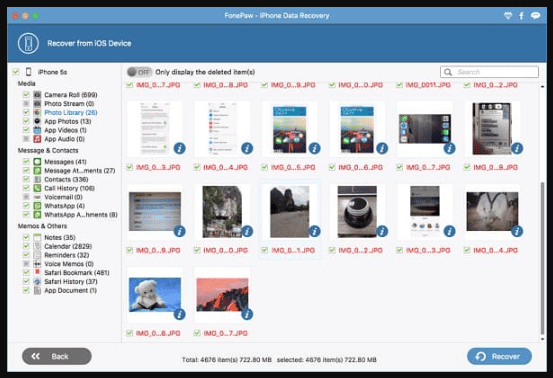This screenshot has width=553, height=378.
Task: Click the vertical scrollbar thumb
Action: (542, 257)
